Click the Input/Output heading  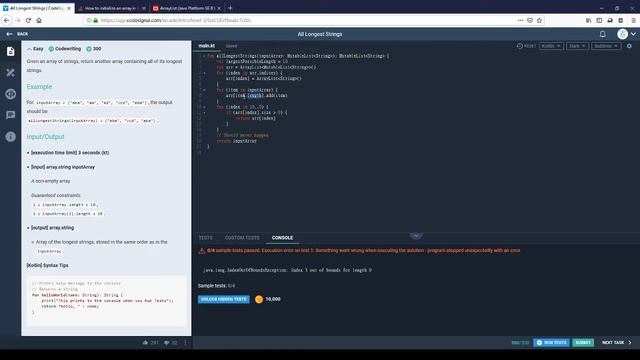[45, 137]
